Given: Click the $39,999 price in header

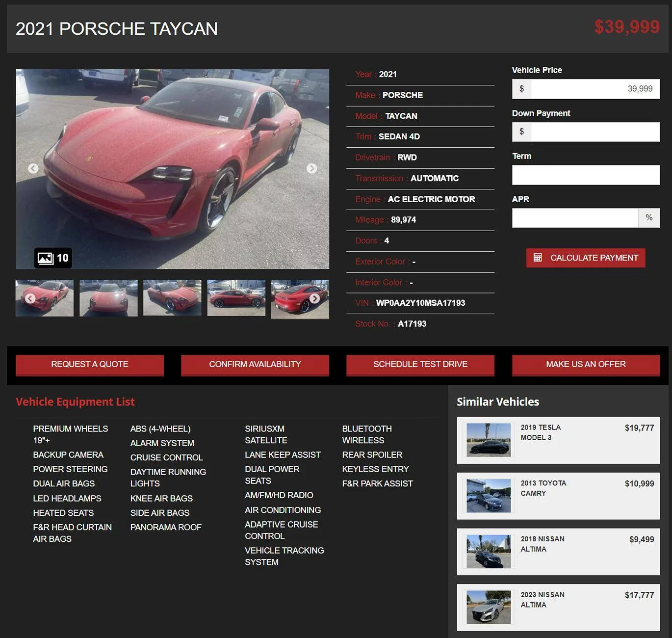Looking at the screenshot, I should [627, 27].
